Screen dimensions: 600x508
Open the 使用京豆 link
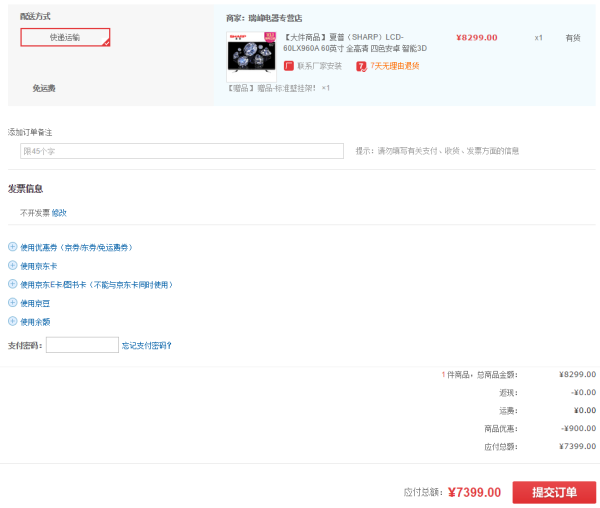coord(35,303)
